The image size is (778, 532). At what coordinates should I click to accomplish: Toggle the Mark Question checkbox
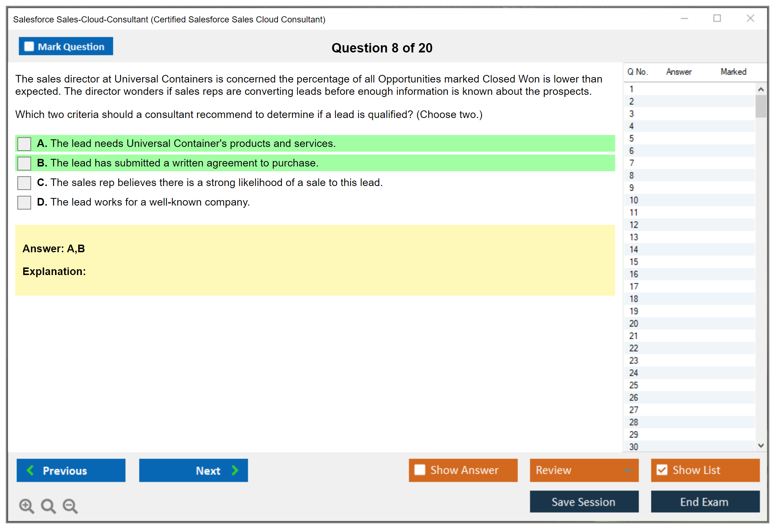click(29, 47)
